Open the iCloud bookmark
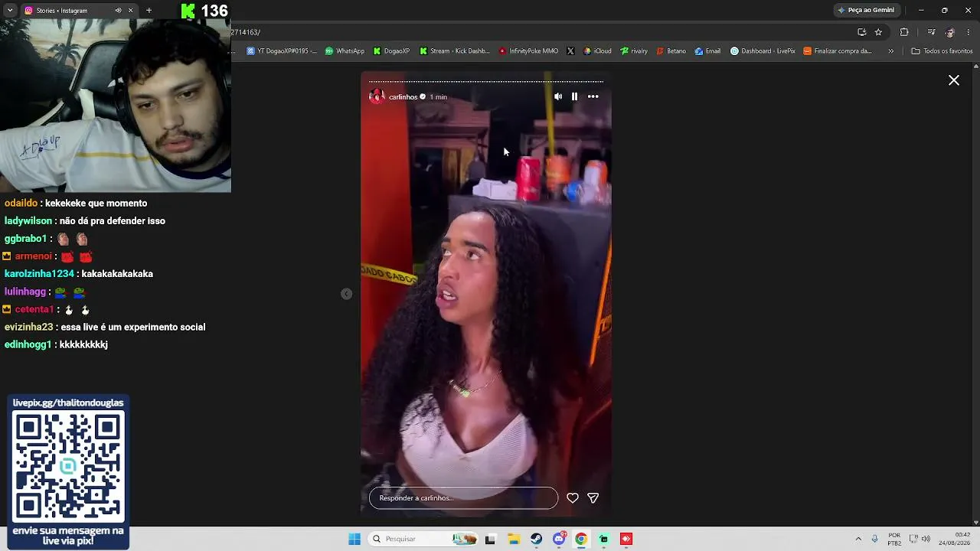This screenshot has width=980, height=551. [597, 51]
